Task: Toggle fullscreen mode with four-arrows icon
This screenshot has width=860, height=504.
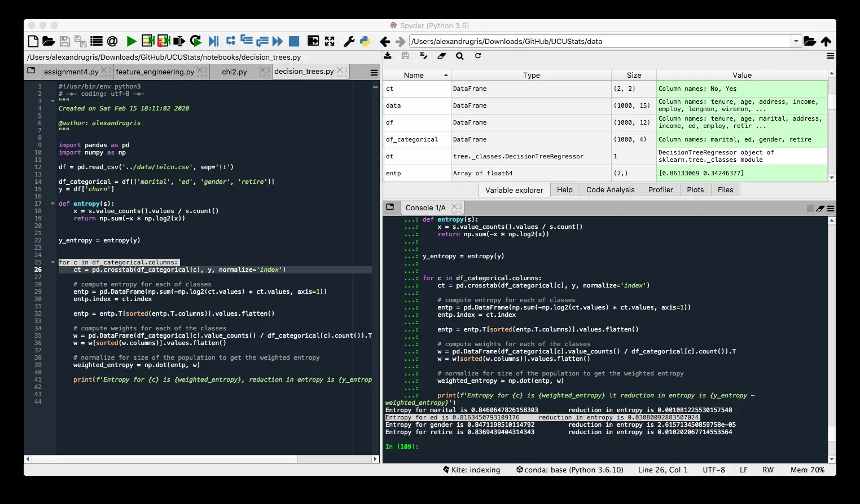Action: tap(330, 41)
